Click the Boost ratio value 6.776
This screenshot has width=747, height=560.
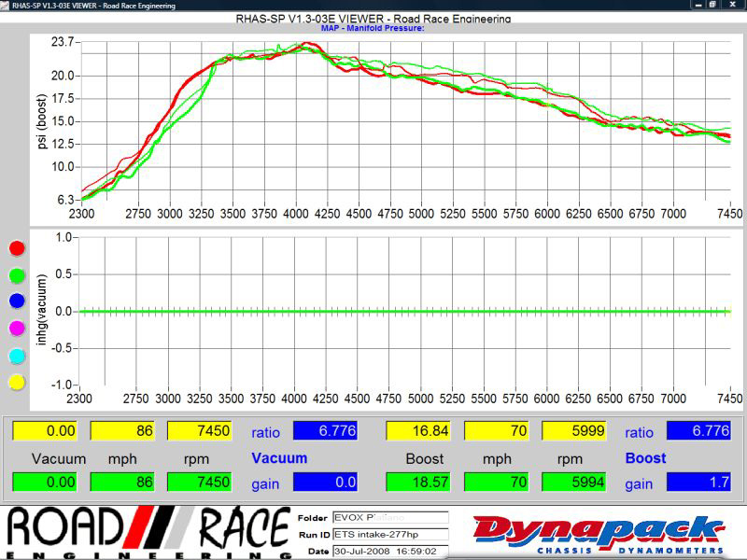click(698, 430)
